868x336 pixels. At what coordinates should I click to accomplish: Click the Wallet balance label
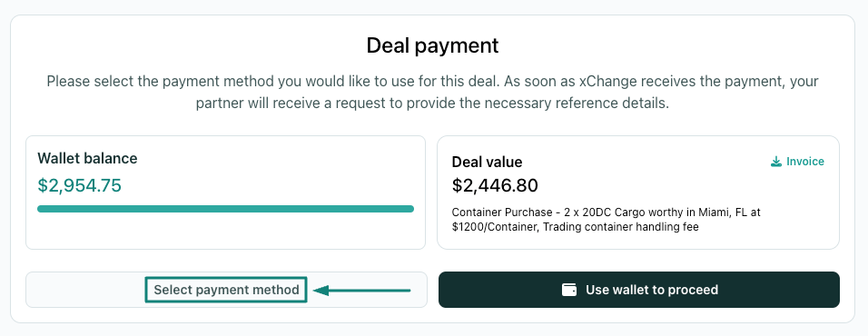pos(87,158)
